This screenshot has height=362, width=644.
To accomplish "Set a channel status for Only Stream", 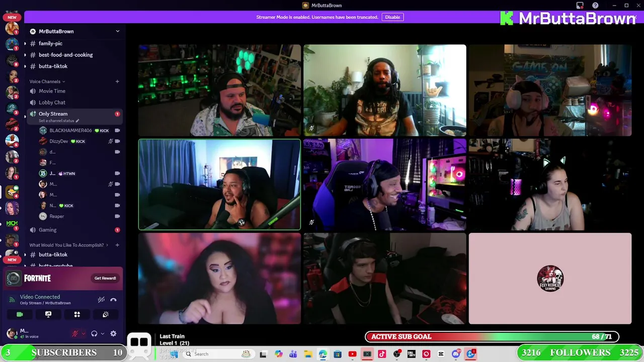I will [x=59, y=121].
